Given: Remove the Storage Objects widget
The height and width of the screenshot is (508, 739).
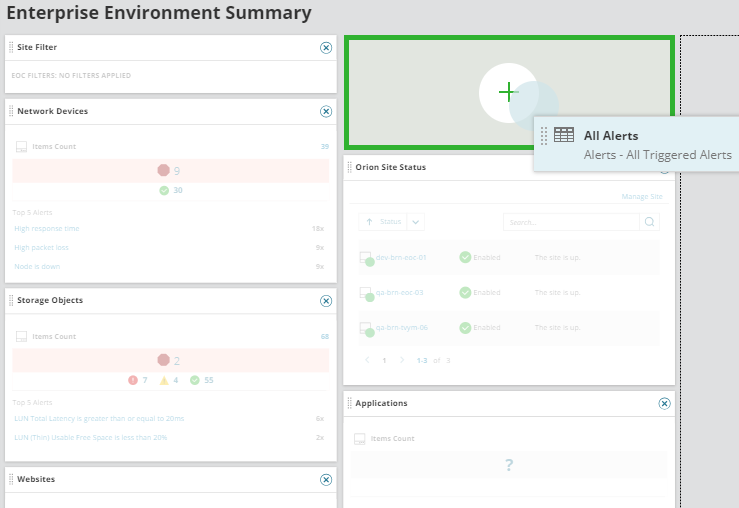Looking at the screenshot, I should point(325,301).
